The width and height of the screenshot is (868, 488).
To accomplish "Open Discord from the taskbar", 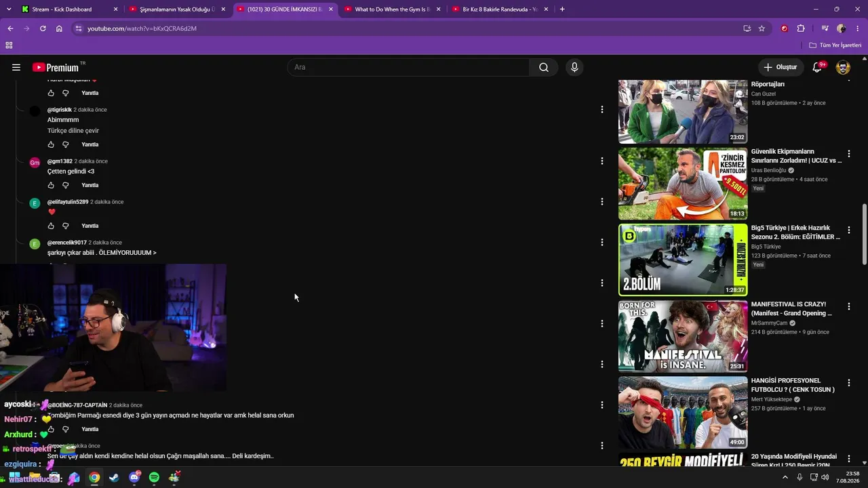I will pos(134,478).
